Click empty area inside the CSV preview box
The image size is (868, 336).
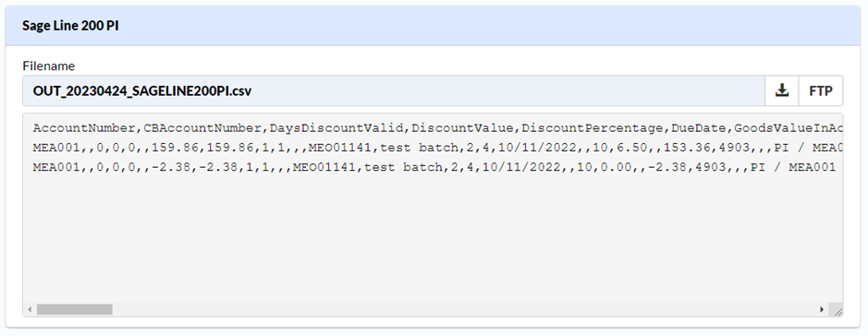pos(432,243)
